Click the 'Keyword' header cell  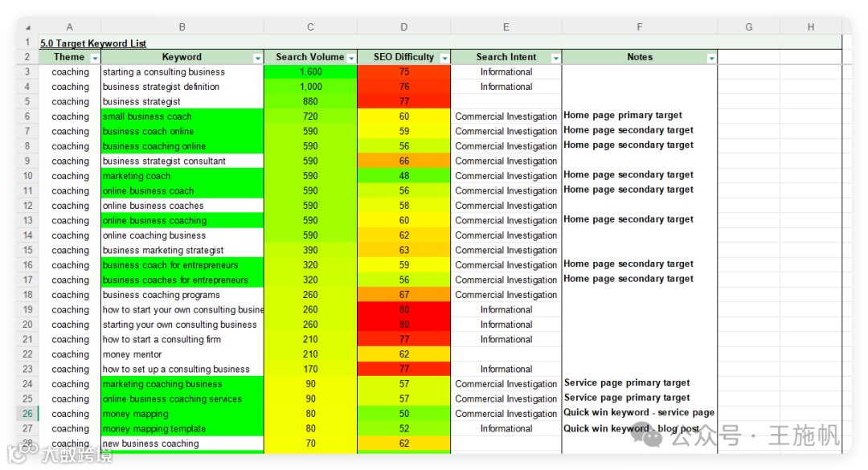tap(182, 57)
